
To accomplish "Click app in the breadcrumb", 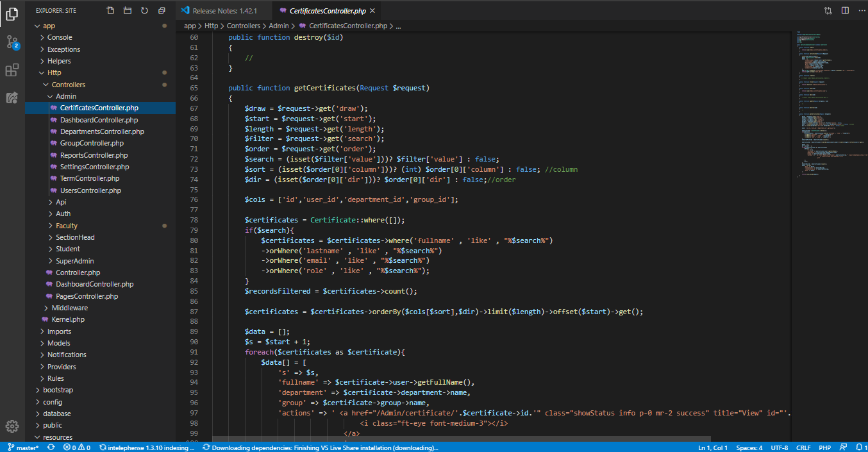I will pos(190,26).
